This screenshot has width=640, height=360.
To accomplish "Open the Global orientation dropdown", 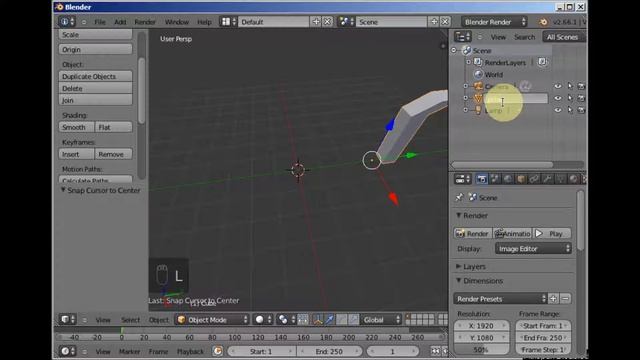I will [x=381, y=320].
